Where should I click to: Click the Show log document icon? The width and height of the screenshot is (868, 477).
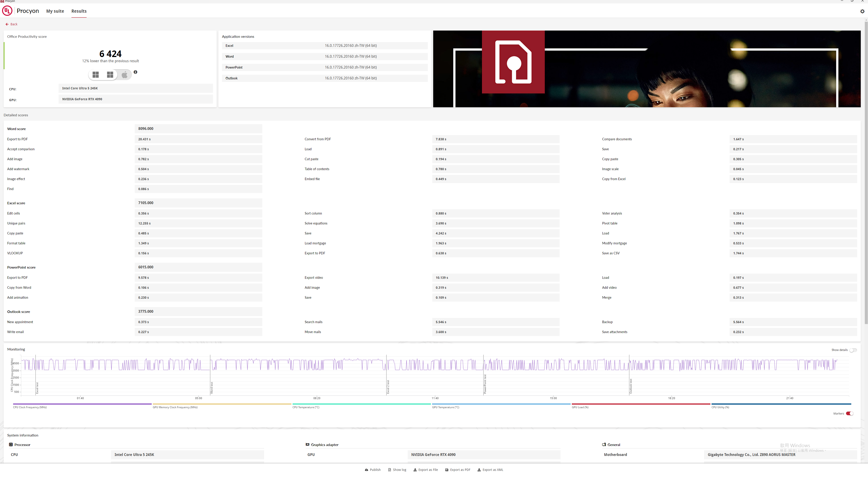(x=390, y=470)
